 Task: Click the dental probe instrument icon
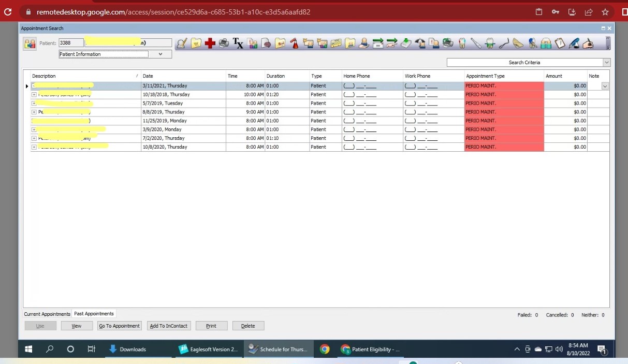476,43
